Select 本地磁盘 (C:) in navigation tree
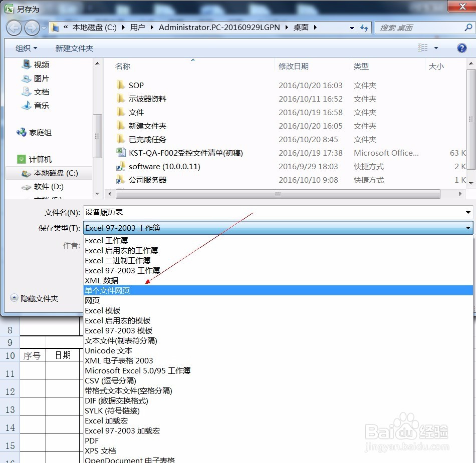Viewport: 476px width, 463px height. [x=49, y=173]
